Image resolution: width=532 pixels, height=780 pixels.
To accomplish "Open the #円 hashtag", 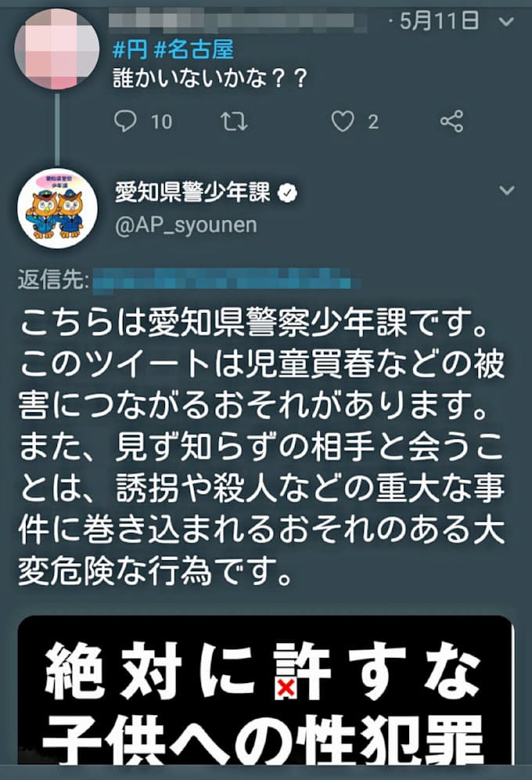I will tap(131, 50).
